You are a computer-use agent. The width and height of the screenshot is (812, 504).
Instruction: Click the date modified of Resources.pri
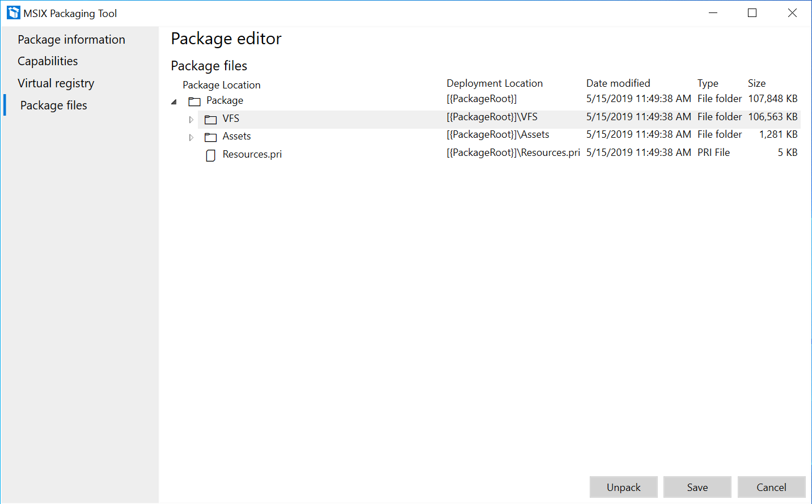click(638, 153)
